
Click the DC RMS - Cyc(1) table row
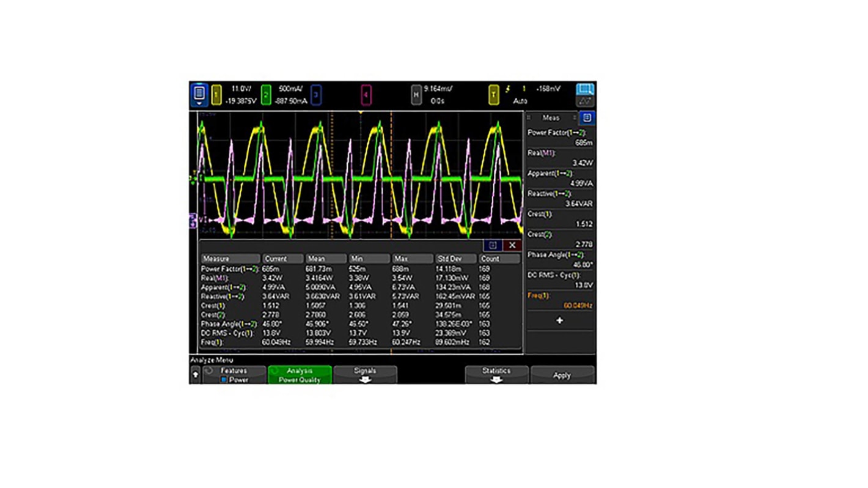point(361,333)
